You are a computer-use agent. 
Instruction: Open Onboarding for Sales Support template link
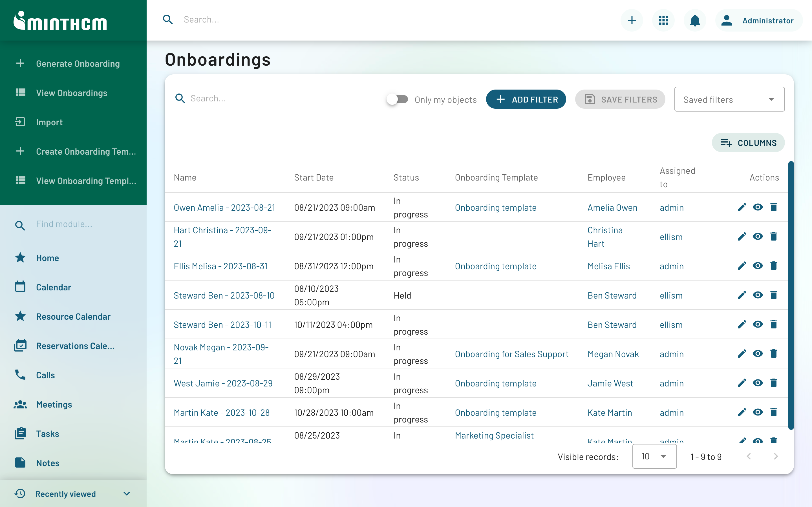pyautogui.click(x=511, y=354)
